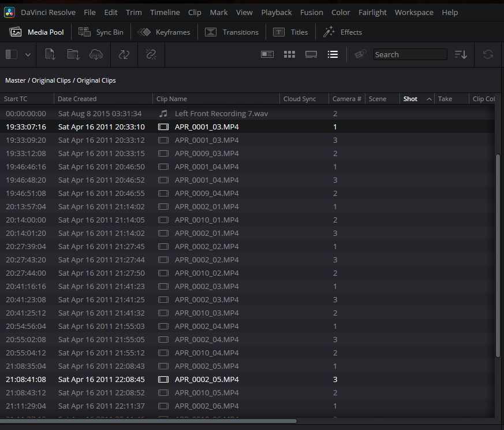Select Left Front Recording 7.wav clip

(x=247, y=114)
